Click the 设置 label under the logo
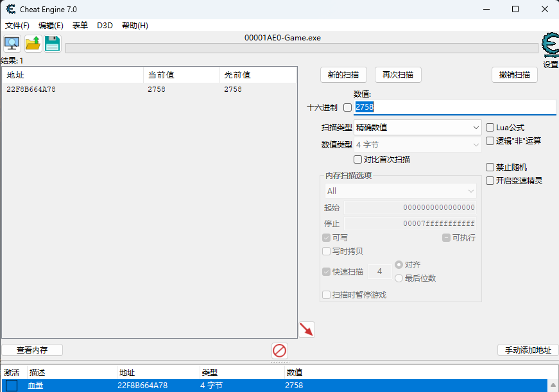This screenshot has width=559, height=392. pos(551,65)
